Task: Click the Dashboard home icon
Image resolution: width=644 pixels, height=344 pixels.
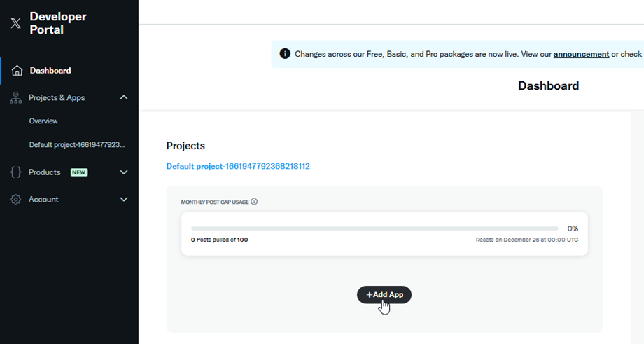Action: coord(17,71)
